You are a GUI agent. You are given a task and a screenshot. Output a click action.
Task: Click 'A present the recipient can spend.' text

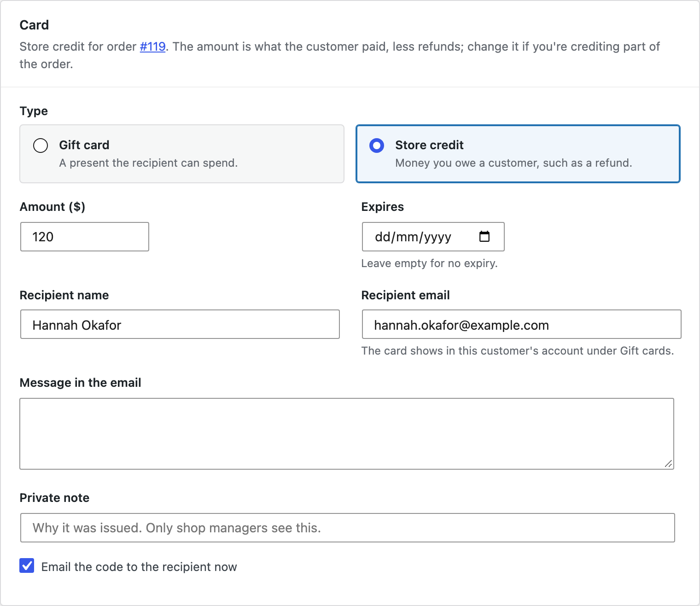148,163
